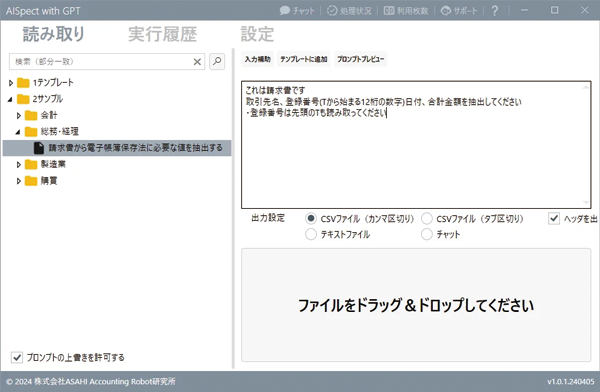Switch to the 設定 tab

pos(257,34)
